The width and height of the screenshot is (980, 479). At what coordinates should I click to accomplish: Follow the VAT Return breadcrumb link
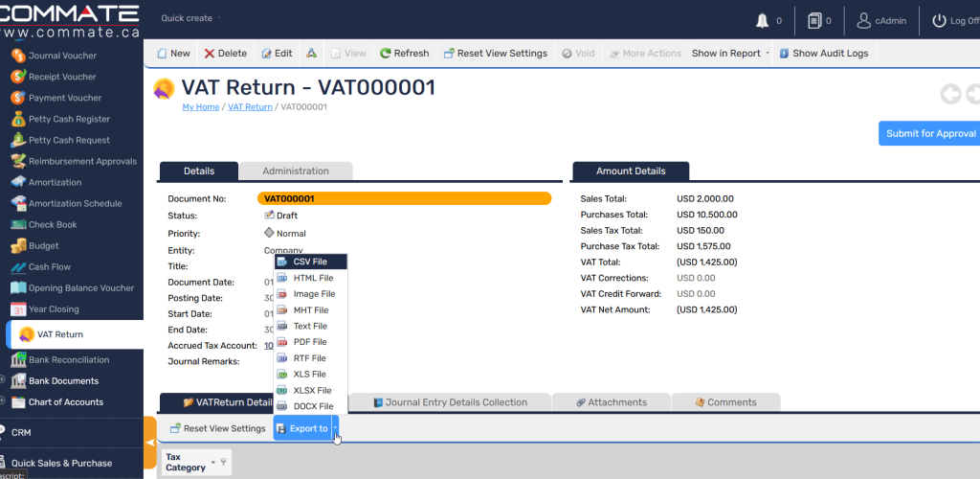(x=250, y=107)
